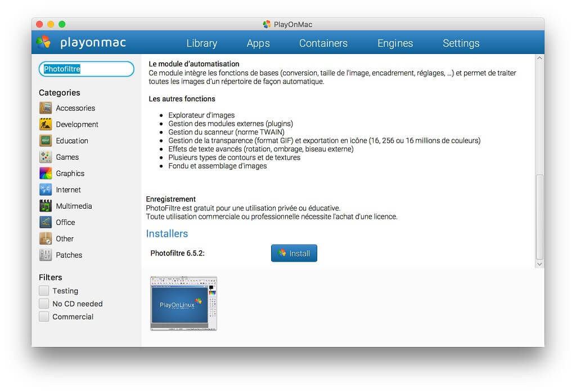Click the Other category box icon
576x392 pixels.
pos(46,239)
